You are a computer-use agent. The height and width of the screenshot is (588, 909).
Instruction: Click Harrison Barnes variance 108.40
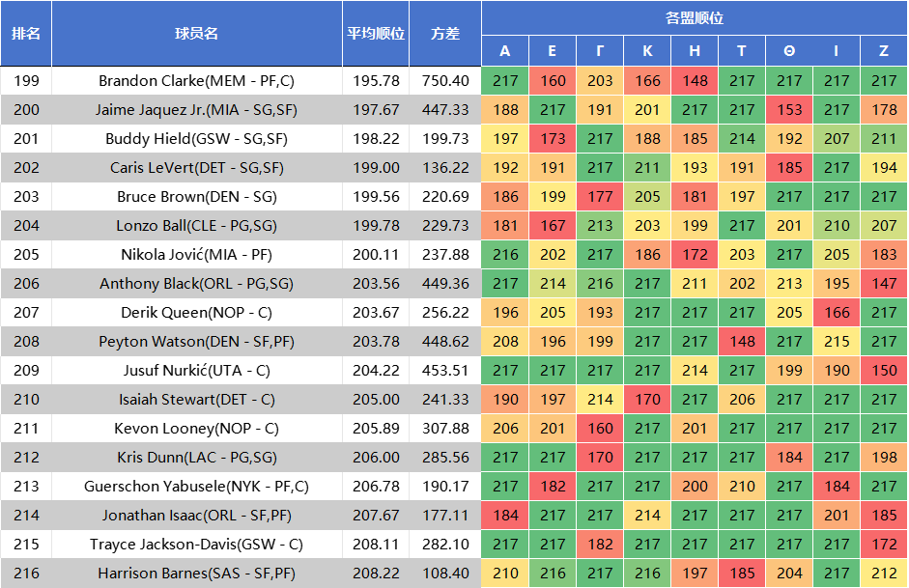445,574
